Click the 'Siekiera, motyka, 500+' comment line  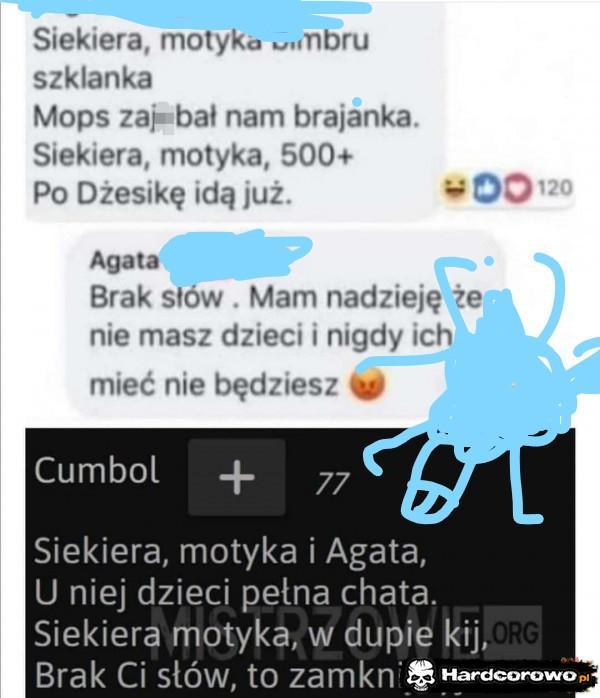pyautogui.click(x=193, y=155)
